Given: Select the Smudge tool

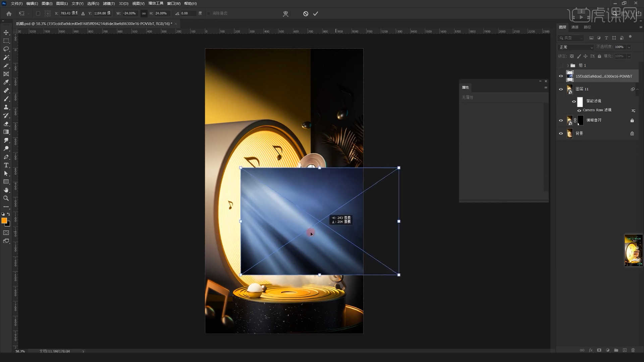Looking at the screenshot, I should [x=6, y=140].
